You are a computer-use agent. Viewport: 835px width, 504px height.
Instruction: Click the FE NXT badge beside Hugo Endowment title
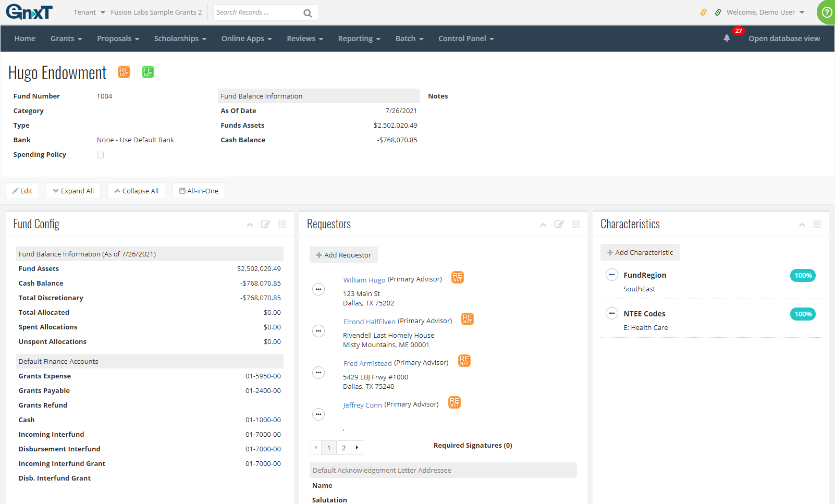[x=148, y=72]
